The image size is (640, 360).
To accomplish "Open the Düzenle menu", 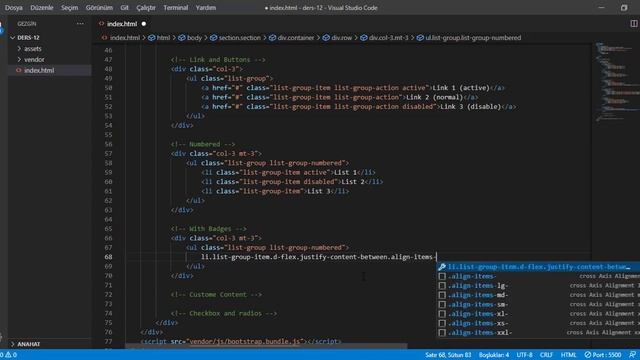I will tap(42, 8).
